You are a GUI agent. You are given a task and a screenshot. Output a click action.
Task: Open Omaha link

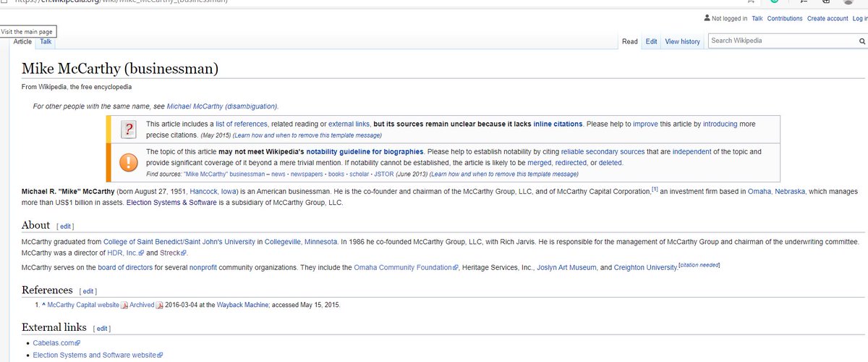pyautogui.click(x=758, y=191)
